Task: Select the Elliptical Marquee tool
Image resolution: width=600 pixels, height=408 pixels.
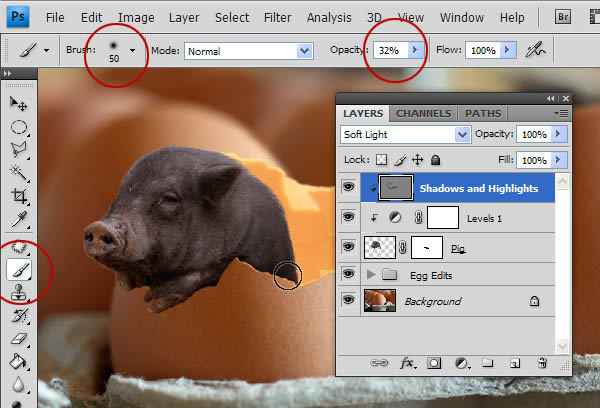Action: click(x=18, y=127)
